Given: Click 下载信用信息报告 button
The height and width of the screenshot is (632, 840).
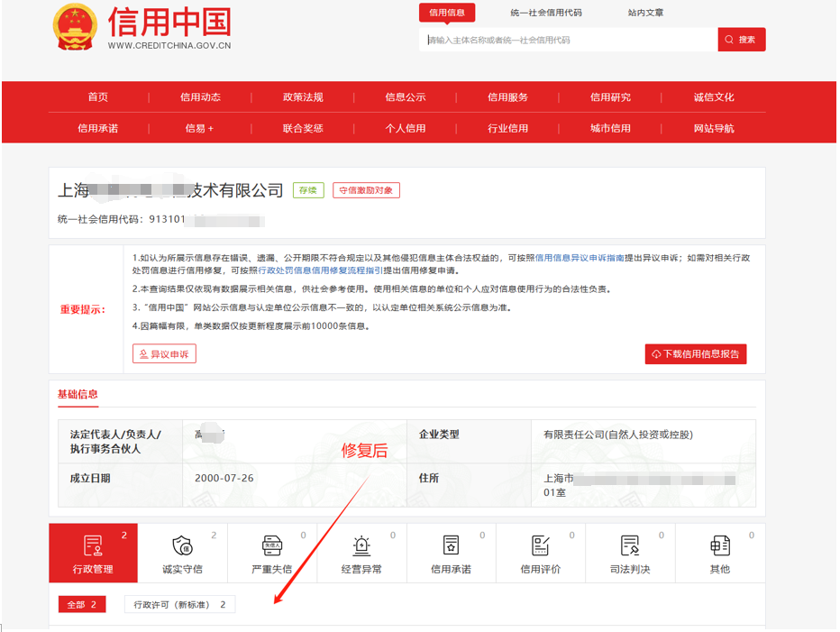Looking at the screenshot, I should [x=696, y=353].
